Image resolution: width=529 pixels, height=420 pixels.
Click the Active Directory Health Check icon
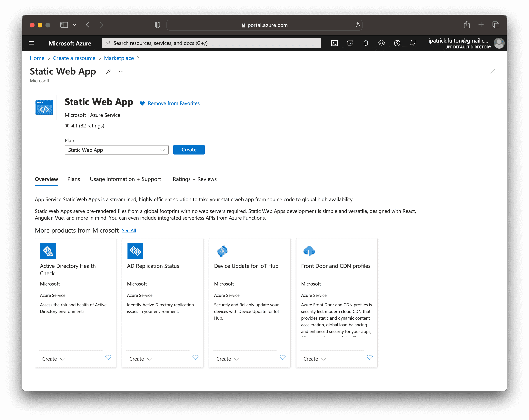pos(48,251)
